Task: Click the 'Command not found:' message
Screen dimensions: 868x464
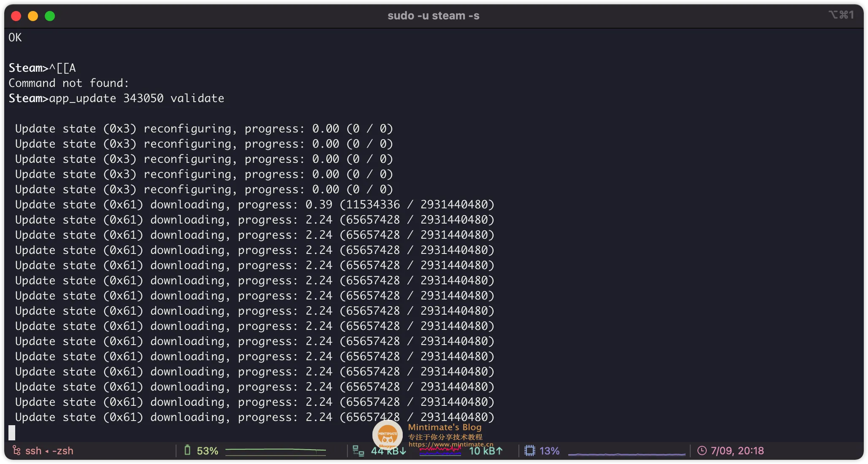Action: pyautogui.click(x=68, y=83)
